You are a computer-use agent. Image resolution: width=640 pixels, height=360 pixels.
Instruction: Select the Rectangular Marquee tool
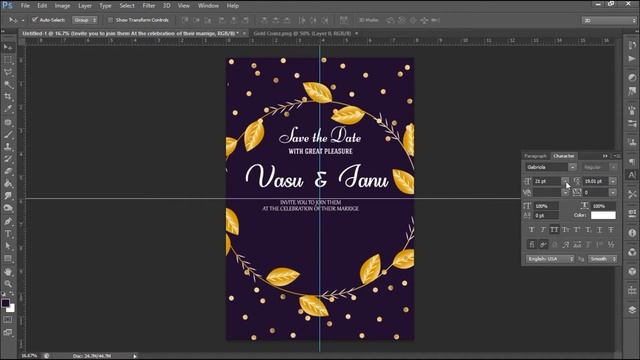[8, 60]
